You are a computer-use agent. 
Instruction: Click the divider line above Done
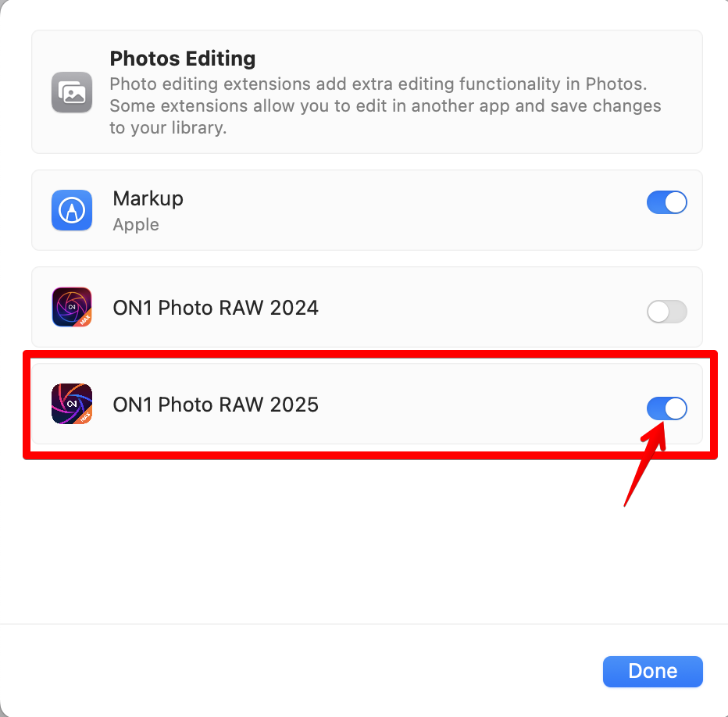click(x=364, y=624)
